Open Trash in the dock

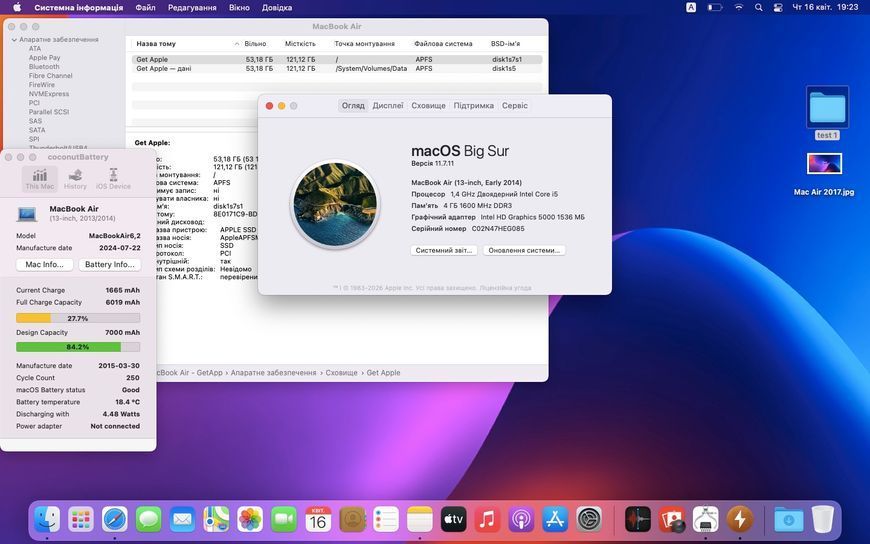(822, 520)
